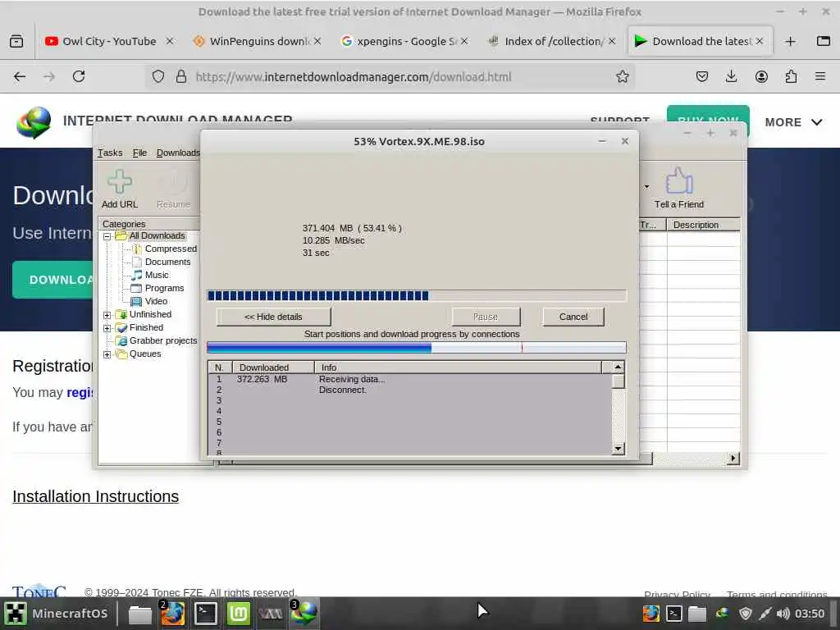Expand the Finished category
The image size is (840, 630).
pos(107,328)
